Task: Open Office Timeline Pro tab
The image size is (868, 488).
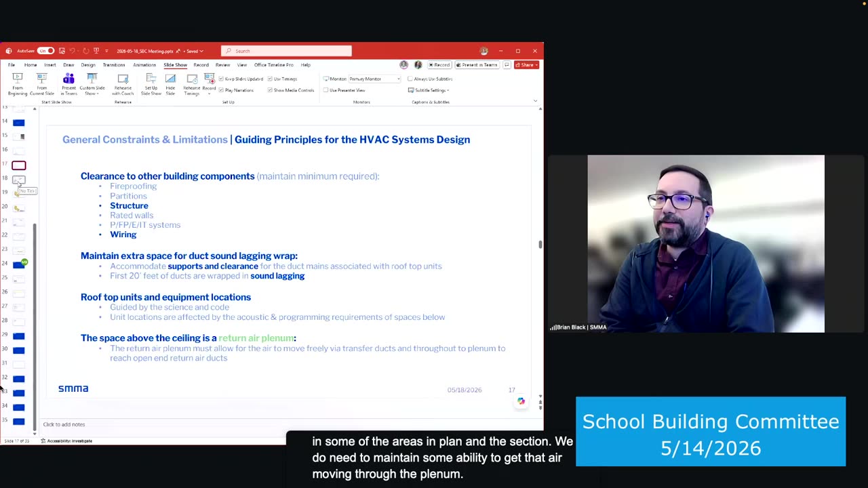Action: pos(274,65)
